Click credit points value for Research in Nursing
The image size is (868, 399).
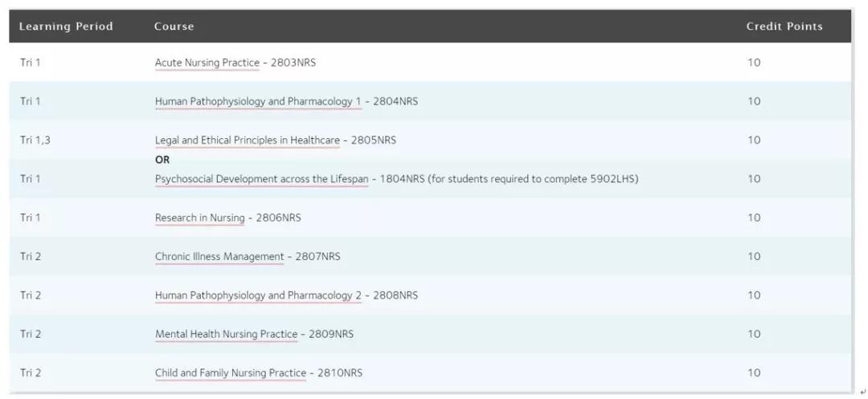pyautogui.click(x=754, y=218)
